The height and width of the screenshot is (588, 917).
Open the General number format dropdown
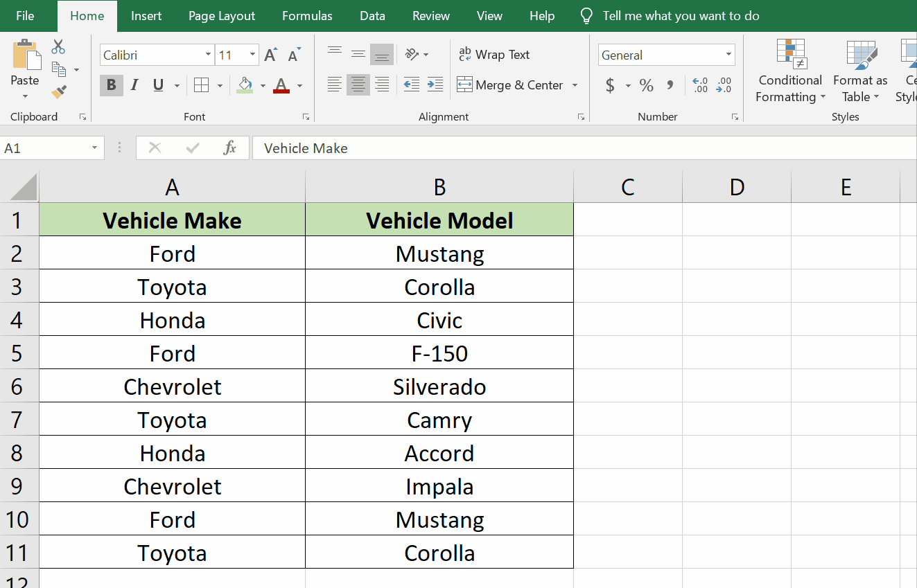coord(728,55)
